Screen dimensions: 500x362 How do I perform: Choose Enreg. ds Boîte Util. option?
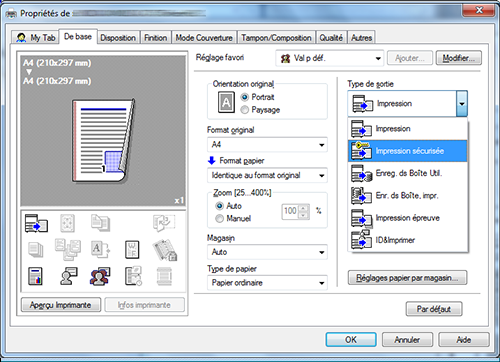tap(408, 173)
